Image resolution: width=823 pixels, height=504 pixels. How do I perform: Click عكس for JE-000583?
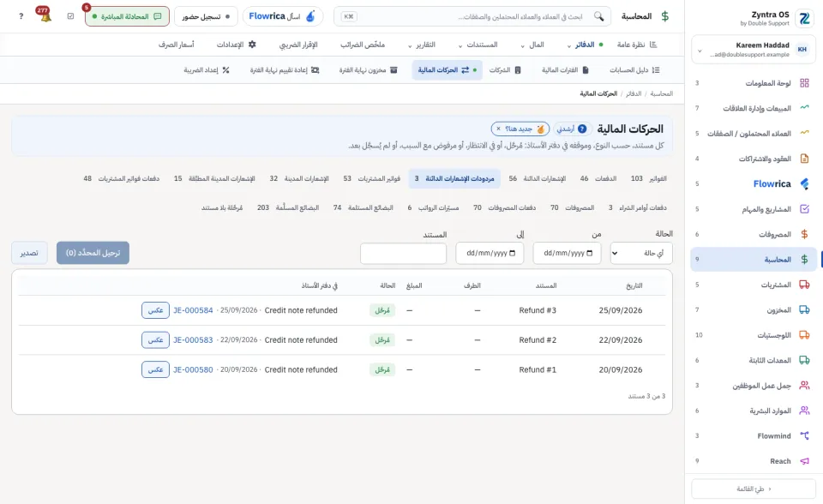click(155, 339)
